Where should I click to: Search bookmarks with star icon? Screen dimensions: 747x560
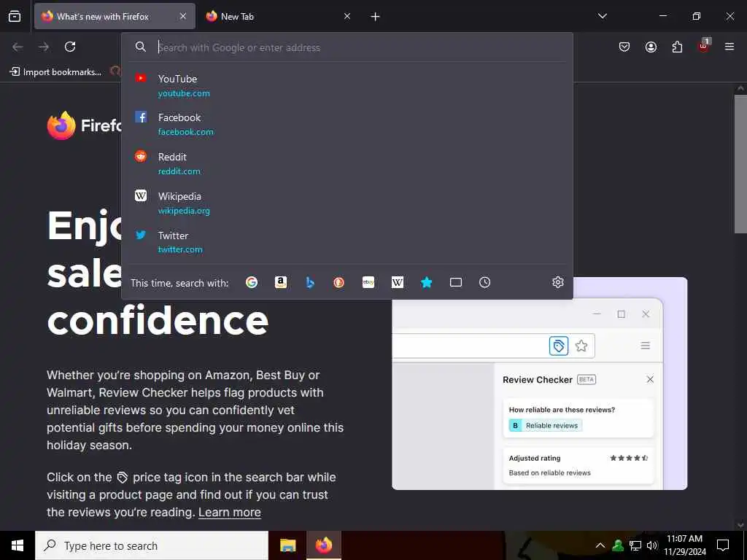tap(426, 282)
